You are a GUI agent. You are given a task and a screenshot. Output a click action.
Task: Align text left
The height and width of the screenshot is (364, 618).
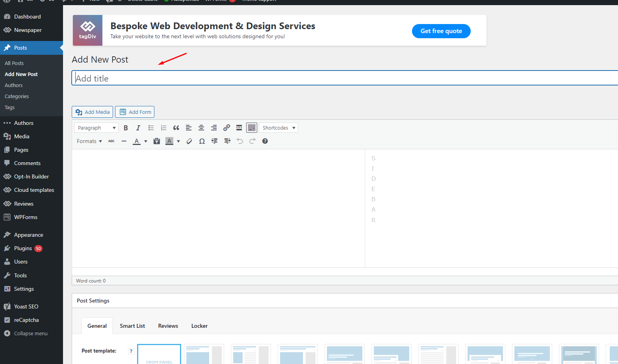[189, 128]
